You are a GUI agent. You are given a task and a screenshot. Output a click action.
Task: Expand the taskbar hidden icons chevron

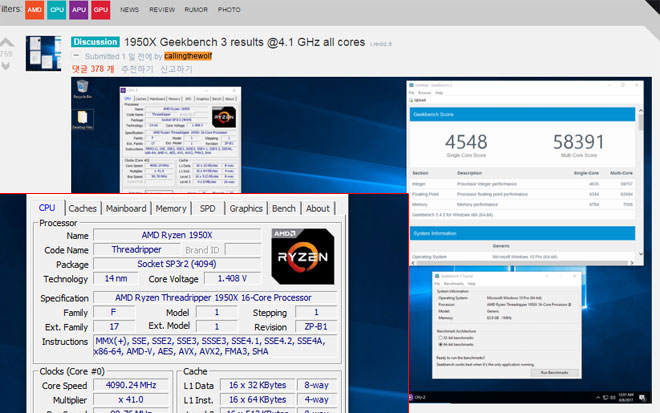point(598,397)
